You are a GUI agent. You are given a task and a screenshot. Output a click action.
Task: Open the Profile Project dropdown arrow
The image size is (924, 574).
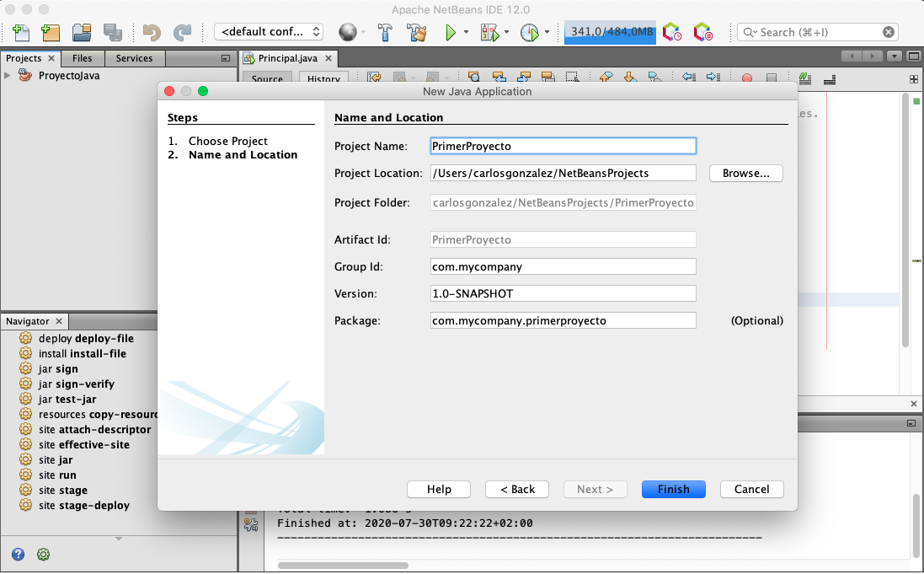[x=547, y=32]
